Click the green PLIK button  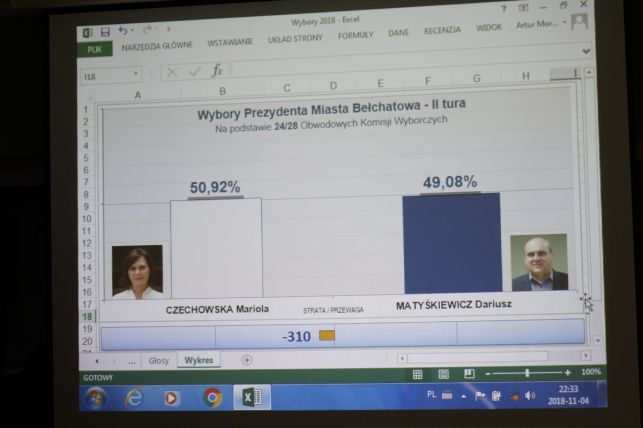93,48
